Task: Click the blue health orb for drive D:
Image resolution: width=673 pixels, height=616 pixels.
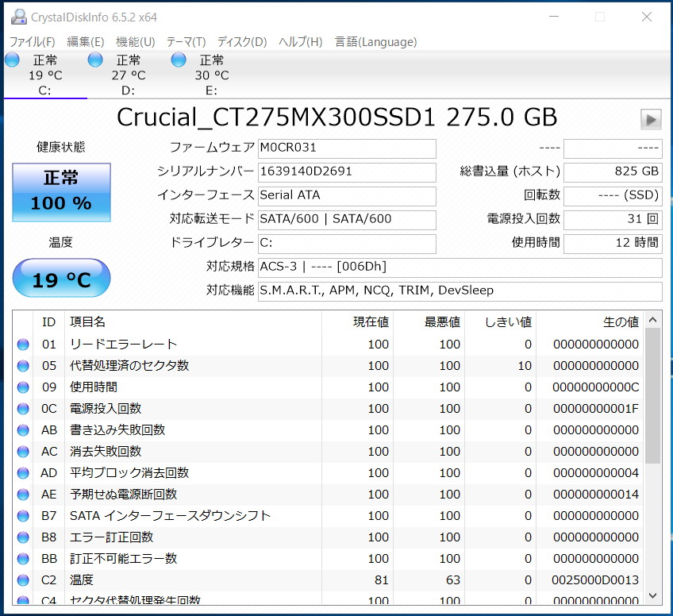Action: coord(95,60)
